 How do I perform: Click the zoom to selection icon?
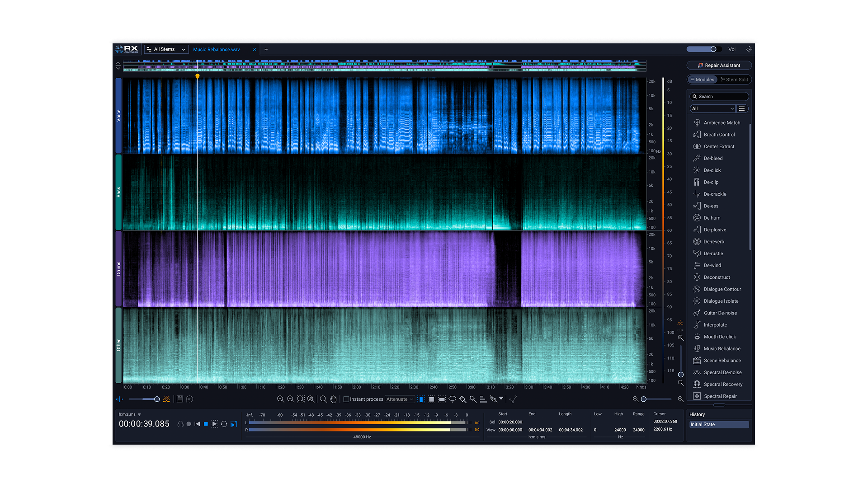click(301, 399)
